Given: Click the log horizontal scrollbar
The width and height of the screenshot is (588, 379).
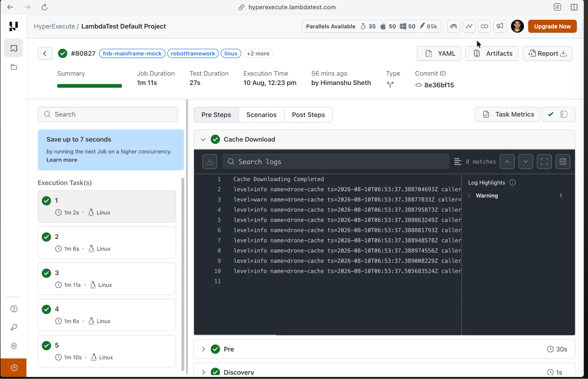Looking at the screenshot, I should pos(235,335).
